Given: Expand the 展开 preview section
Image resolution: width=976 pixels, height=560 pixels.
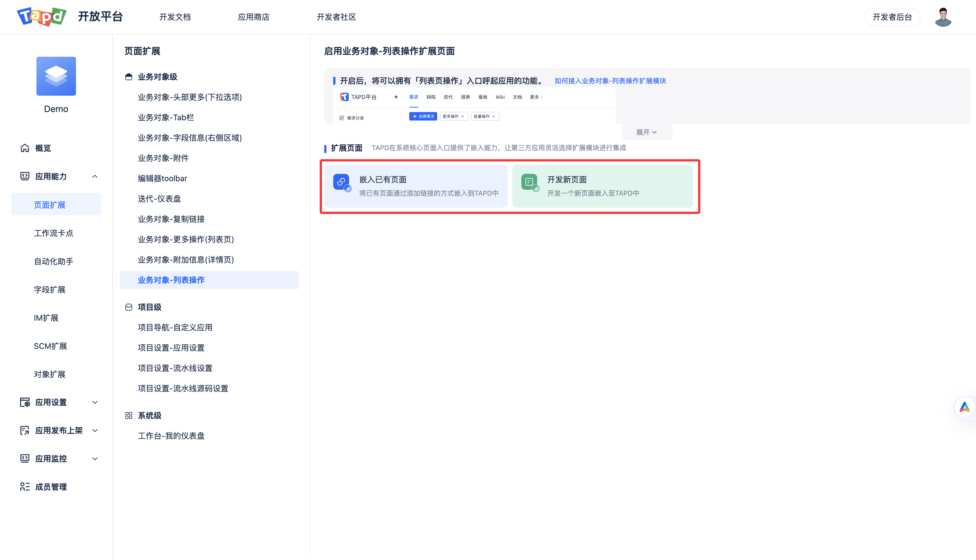Looking at the screenshot, I should click(x=647, y=132).
